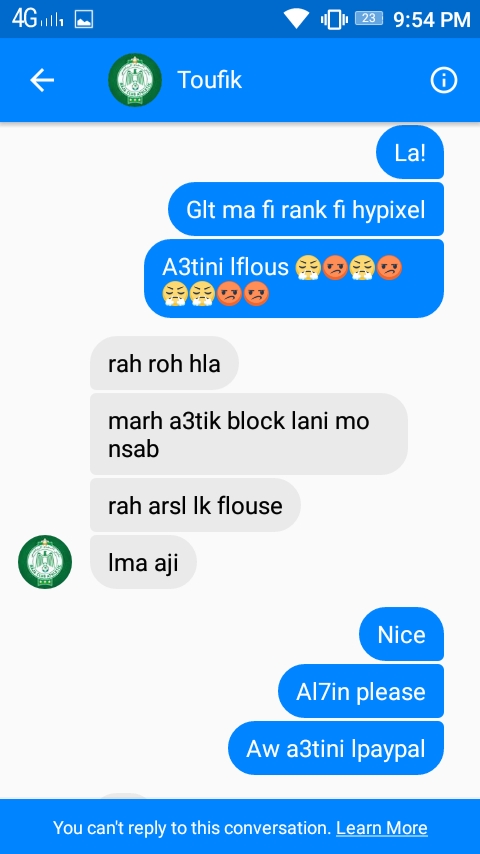Select the 'La!' message bubble
The width and height of the screenshot is (480, 854).
coord(410,152)
